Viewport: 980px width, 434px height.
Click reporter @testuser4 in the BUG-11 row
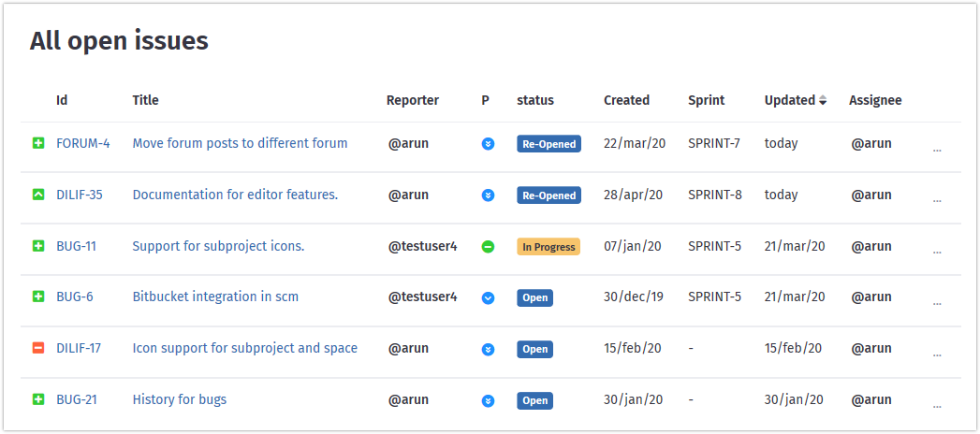click(422, 246)
